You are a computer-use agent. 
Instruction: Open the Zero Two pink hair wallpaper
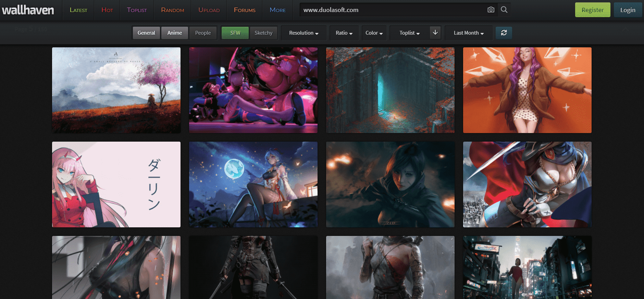(116, 184)
